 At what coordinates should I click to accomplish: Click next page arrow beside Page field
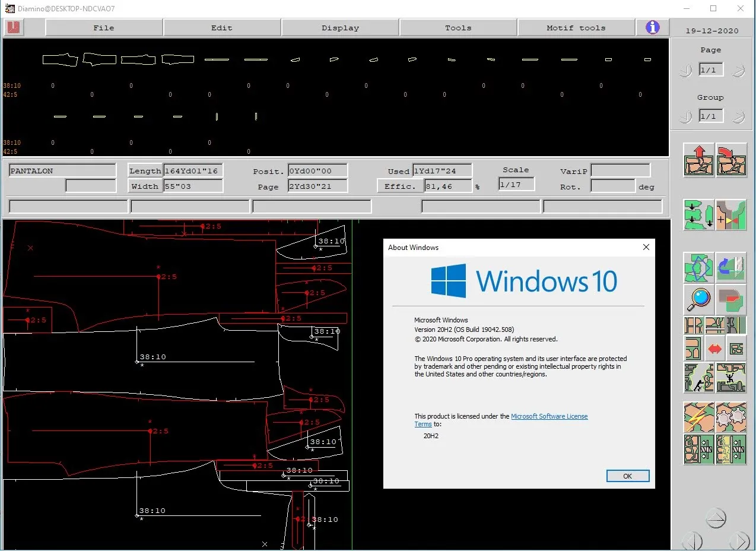click(x=738, y=71)
